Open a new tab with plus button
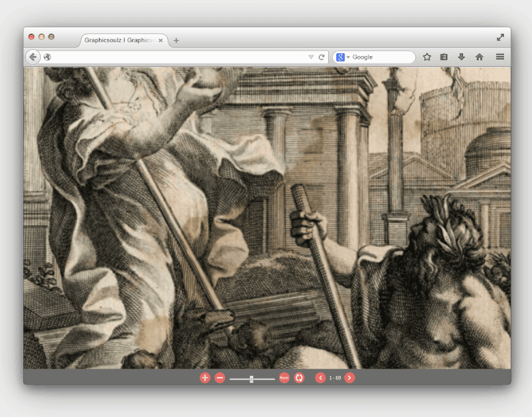Screen dimensions: 532x417 176,40
